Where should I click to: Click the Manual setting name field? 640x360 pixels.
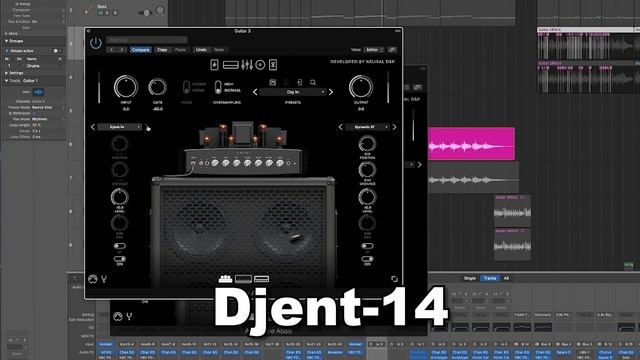147,40
